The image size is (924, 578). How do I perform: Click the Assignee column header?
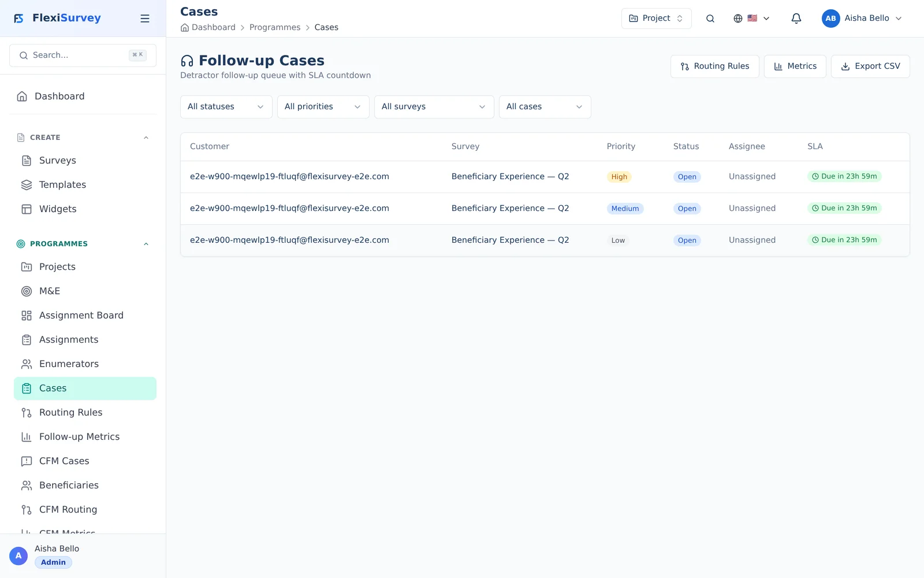click(747, 147)
